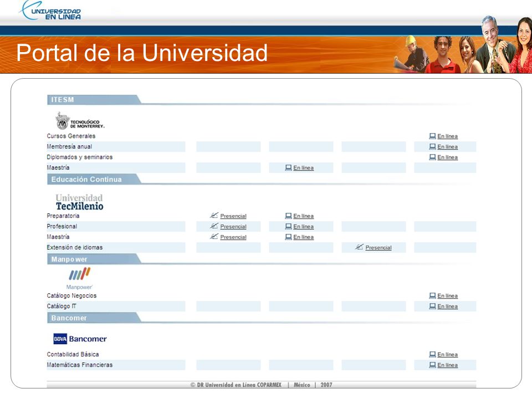Click the laptop icon in Contabilidad Básica row
The width and height of the screenshot is (532, 399).
coord(432,354)
